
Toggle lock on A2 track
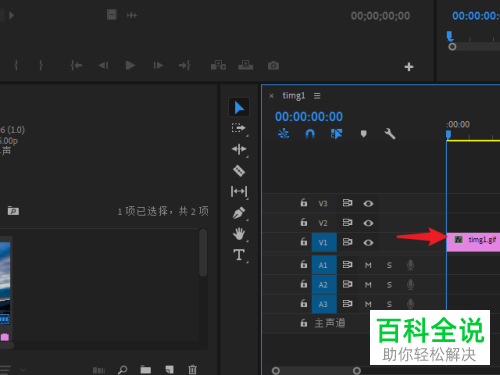(304, 284)
